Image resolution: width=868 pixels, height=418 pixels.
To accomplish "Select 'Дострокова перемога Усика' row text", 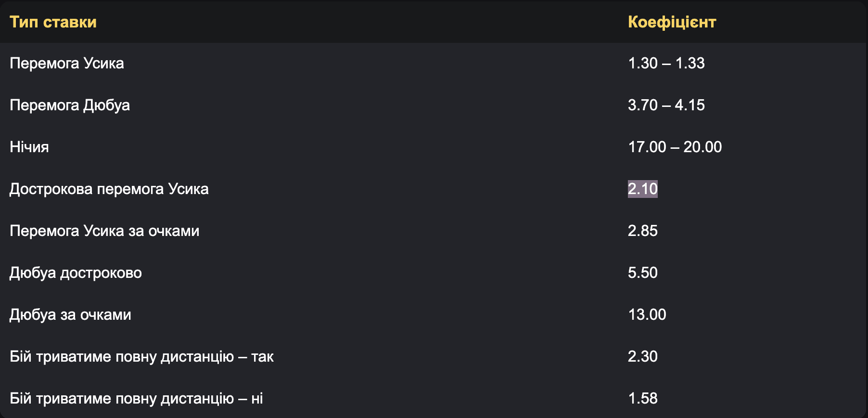I will click(x=109, y=189).
